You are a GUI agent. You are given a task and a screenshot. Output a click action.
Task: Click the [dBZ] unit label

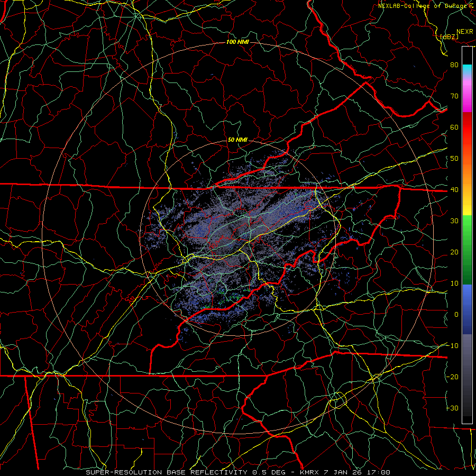coord(449,36)
